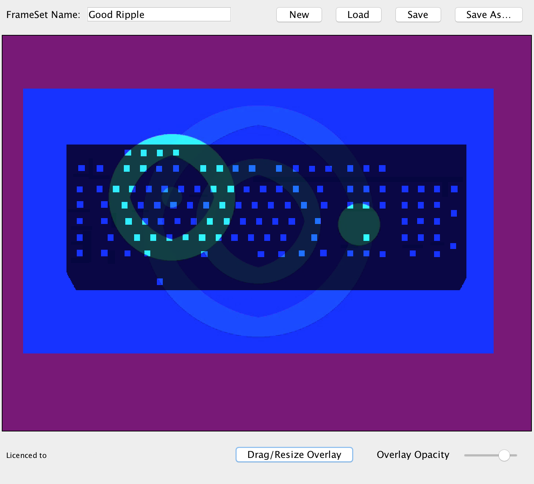Click the Overlay Opacity slider knob
This screenshot has width=534, height=484.
pos(504,455)
